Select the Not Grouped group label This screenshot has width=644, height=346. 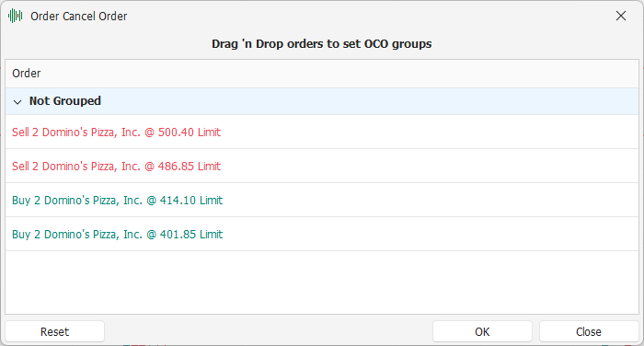65,101
